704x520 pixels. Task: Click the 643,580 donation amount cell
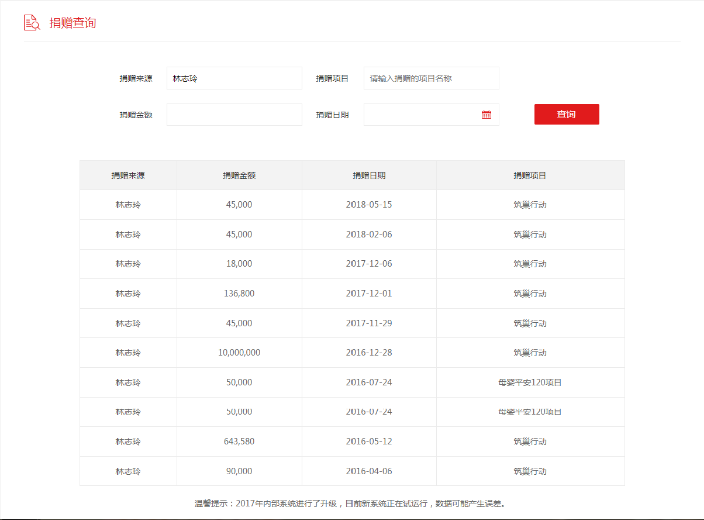pos(239,442)
